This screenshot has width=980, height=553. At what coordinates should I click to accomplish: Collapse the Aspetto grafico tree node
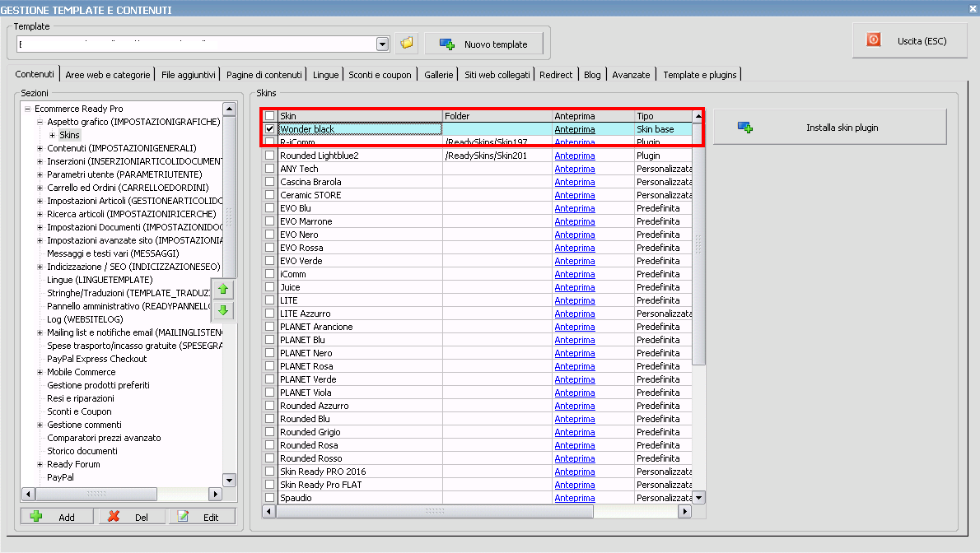(x=40, y=122)
